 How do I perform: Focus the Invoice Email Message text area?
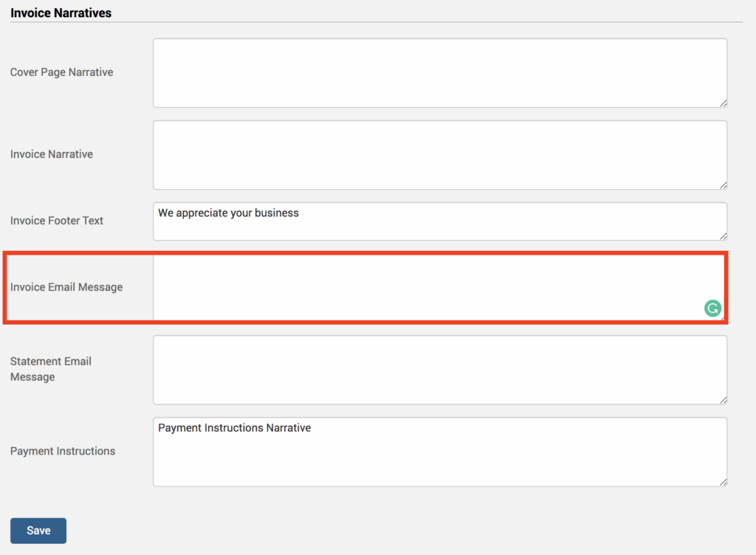428,288
